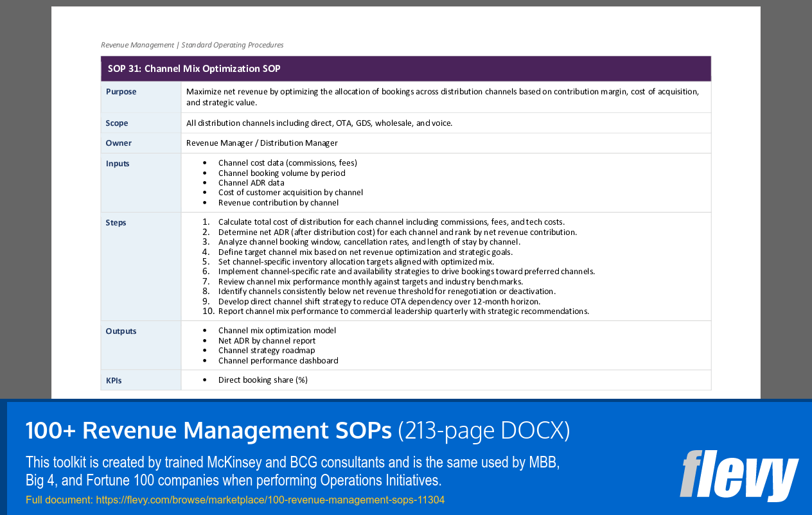Select the Channel cost data bullet
The width and height of the screenshot is (812, 515).
click(x=286, y=162)
